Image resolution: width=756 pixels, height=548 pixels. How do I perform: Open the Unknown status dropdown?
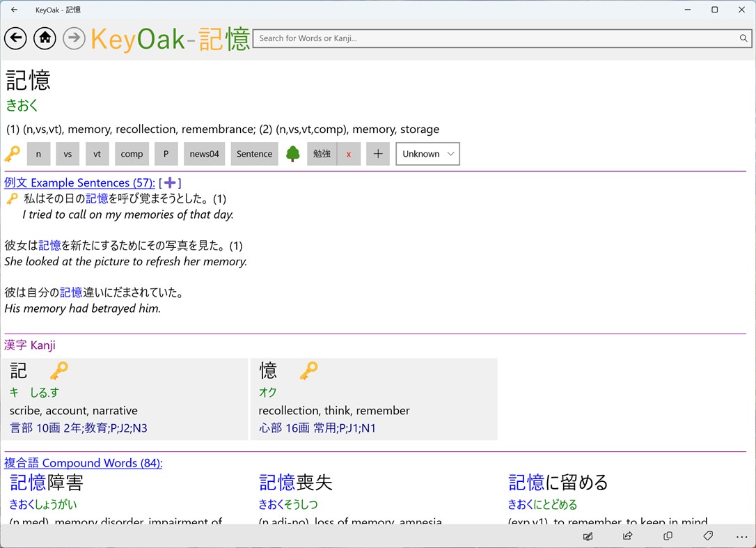click(x=427, y=153)
